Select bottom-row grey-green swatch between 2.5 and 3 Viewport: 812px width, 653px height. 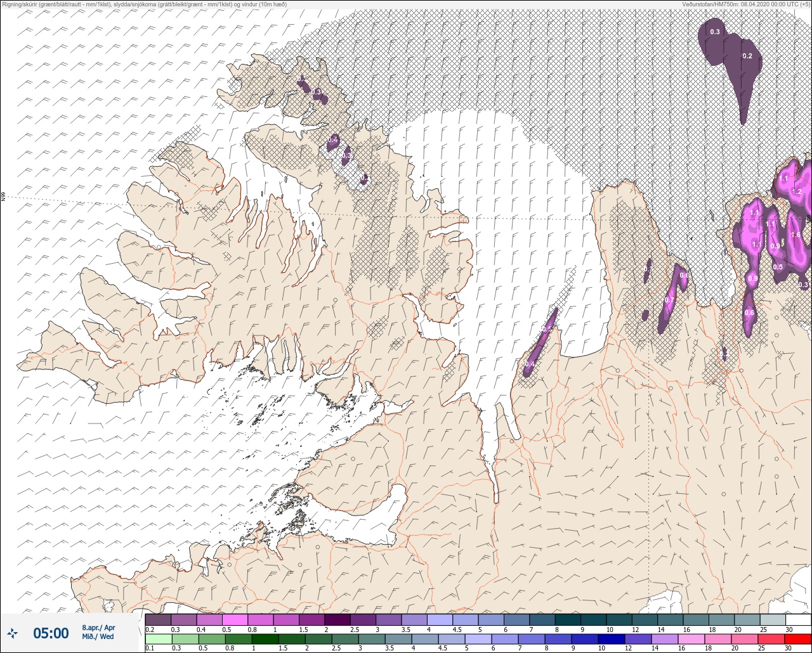[344, 638]
